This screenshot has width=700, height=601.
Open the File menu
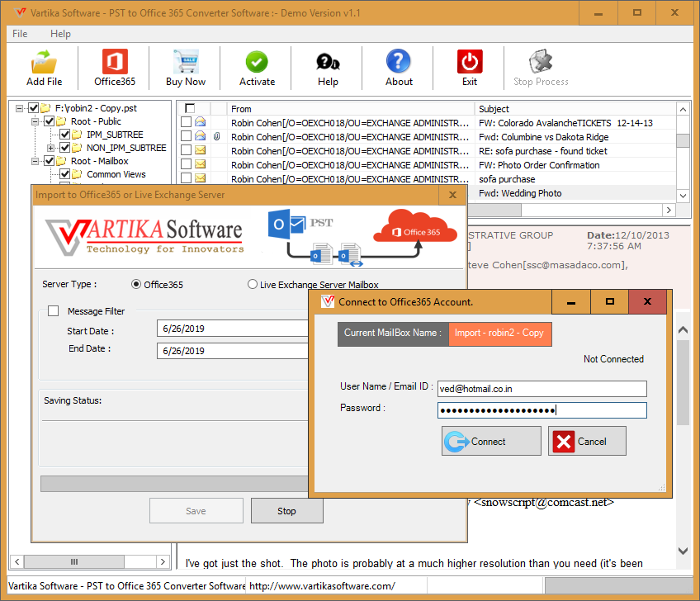[x=20, y=34]
